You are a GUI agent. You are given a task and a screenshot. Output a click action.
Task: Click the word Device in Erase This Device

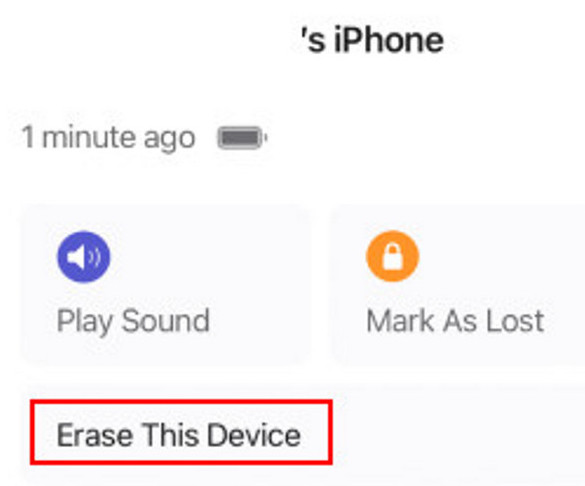pyautogui.click(x=254, y=435)
